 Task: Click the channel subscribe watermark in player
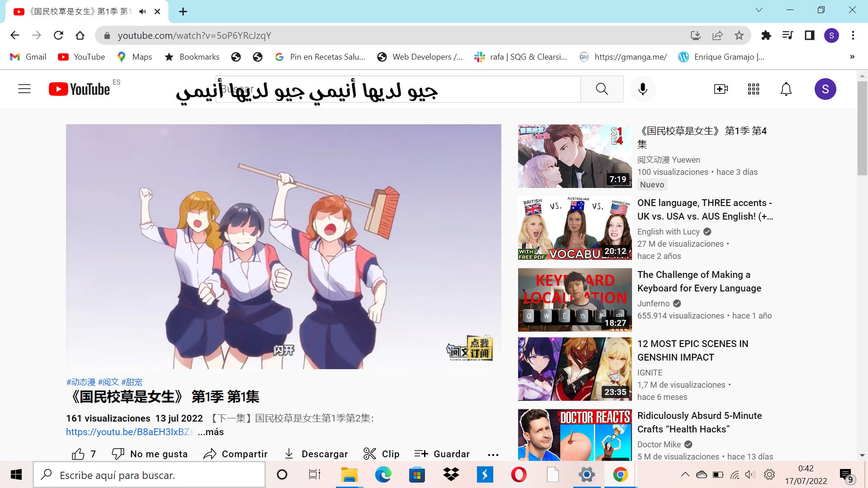[470, 348]
